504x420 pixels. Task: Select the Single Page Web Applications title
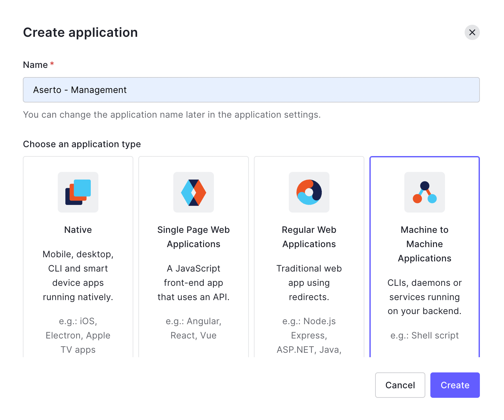pyautogui.click(x=194, y=237)
